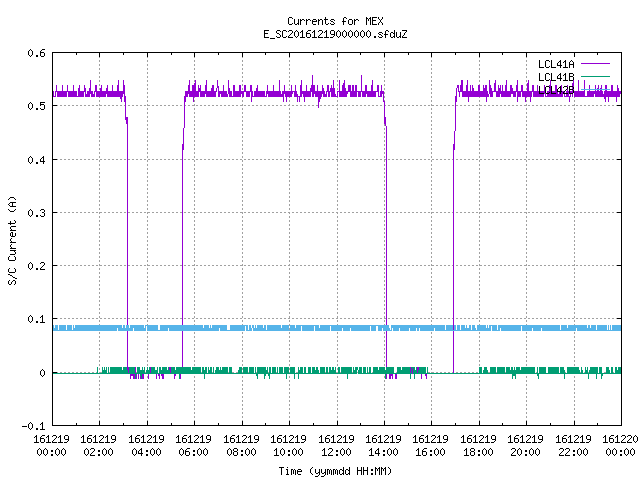Image resolution: width=640 pixels, height=480 pixels.
Task: Click the 0.5 y-axis tick label
Action: (36, 106)
